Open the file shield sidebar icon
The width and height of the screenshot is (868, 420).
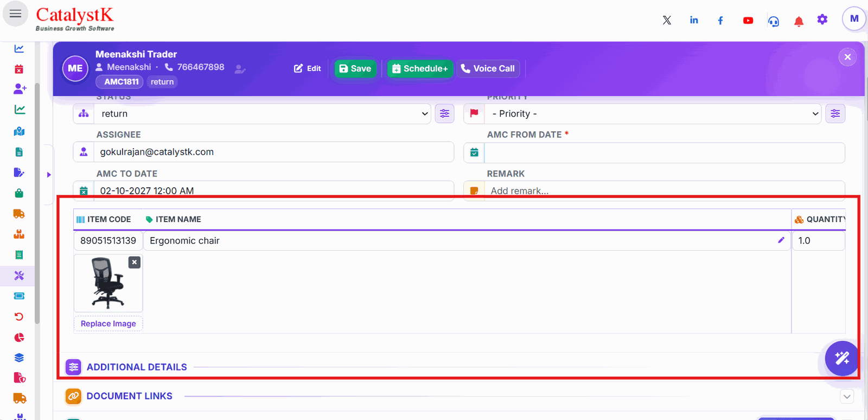point(20,378)
